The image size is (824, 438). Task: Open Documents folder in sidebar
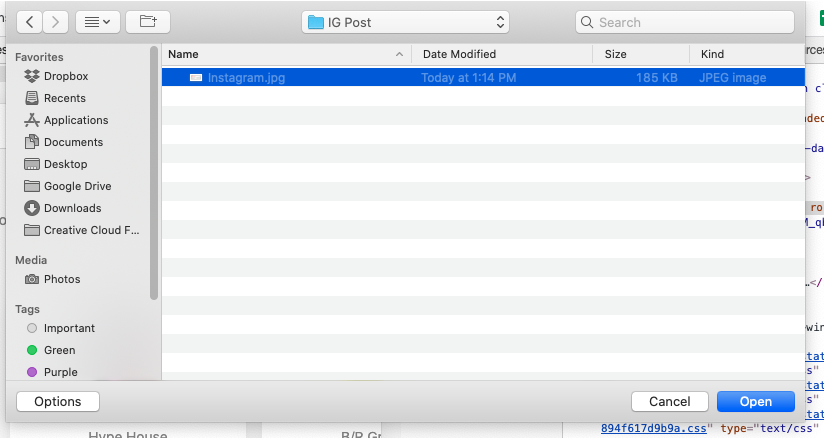(73, 142)
